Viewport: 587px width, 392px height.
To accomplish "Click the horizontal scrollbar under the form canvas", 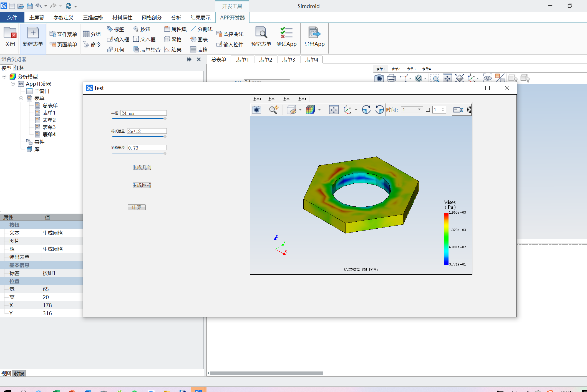I will pyautogui.click(x=266, y=373).
